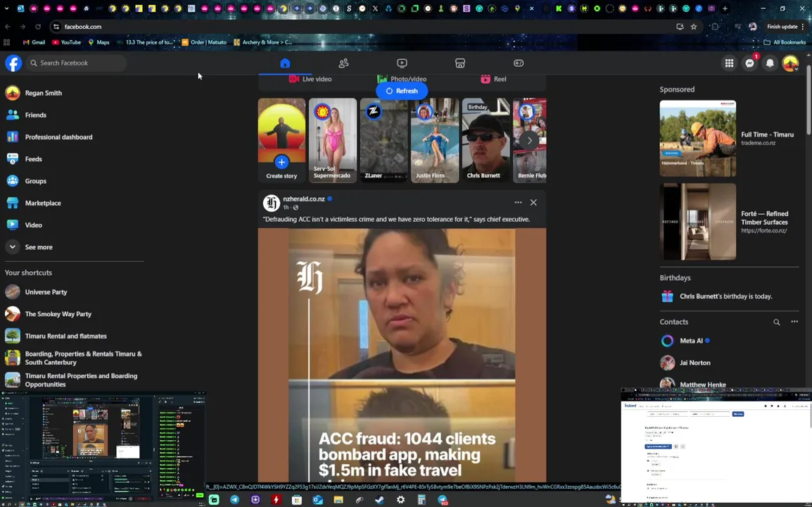Viewport: 812px width, 507px height.
Task: Click Finish update button
Action: [785, 27]
